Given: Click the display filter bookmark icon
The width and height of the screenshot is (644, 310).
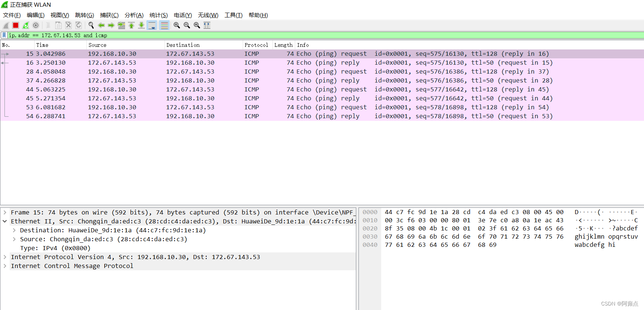Looking at the screenshot, I should (x=4, y=35).
